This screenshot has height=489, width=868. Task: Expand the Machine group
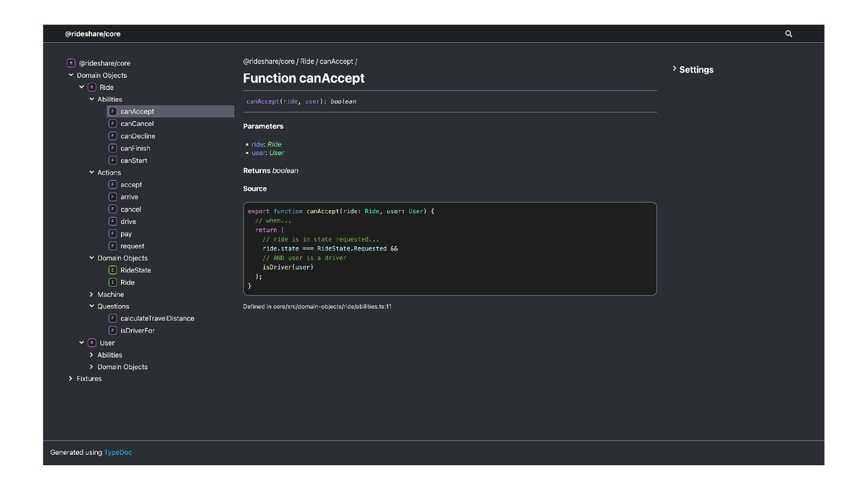coord(92,294)
